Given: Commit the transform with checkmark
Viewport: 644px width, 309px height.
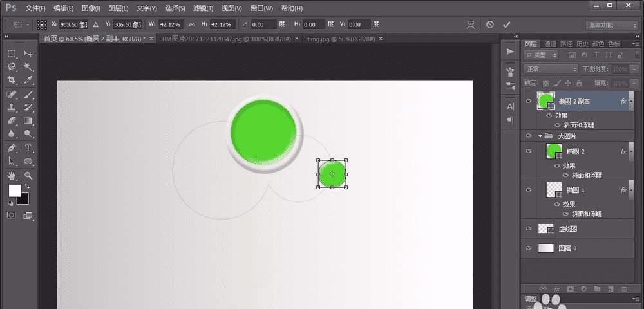Looking at the screenshot, I should pos(506,24).
